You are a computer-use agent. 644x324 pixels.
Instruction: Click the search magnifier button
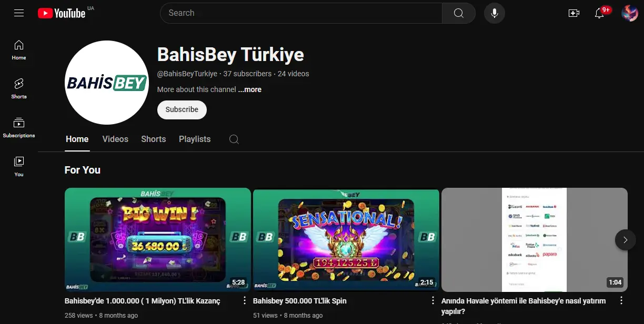click(x=458, y=13)
